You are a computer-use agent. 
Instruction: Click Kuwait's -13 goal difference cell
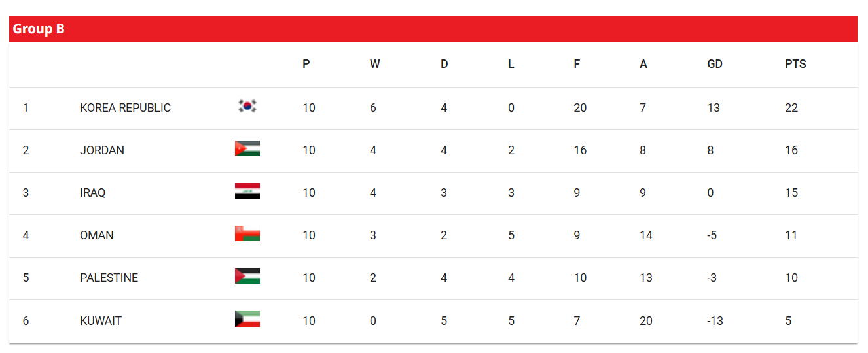pyautogui.click(x=715, y=321)
